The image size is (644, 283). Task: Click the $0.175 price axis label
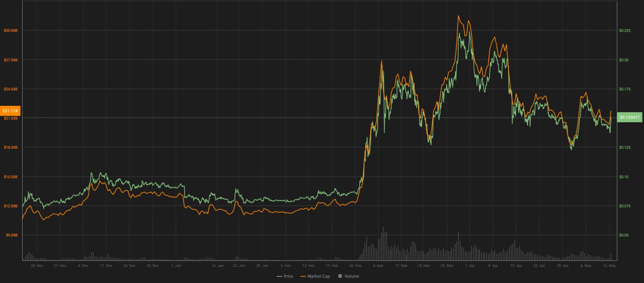624,89
